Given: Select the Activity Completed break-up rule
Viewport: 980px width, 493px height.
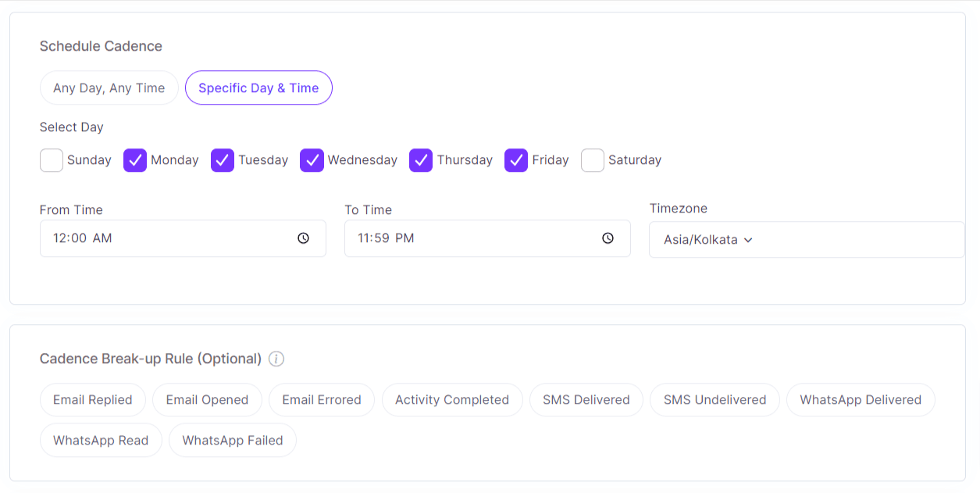Looking at the screenshot, I should coord(451,399).
